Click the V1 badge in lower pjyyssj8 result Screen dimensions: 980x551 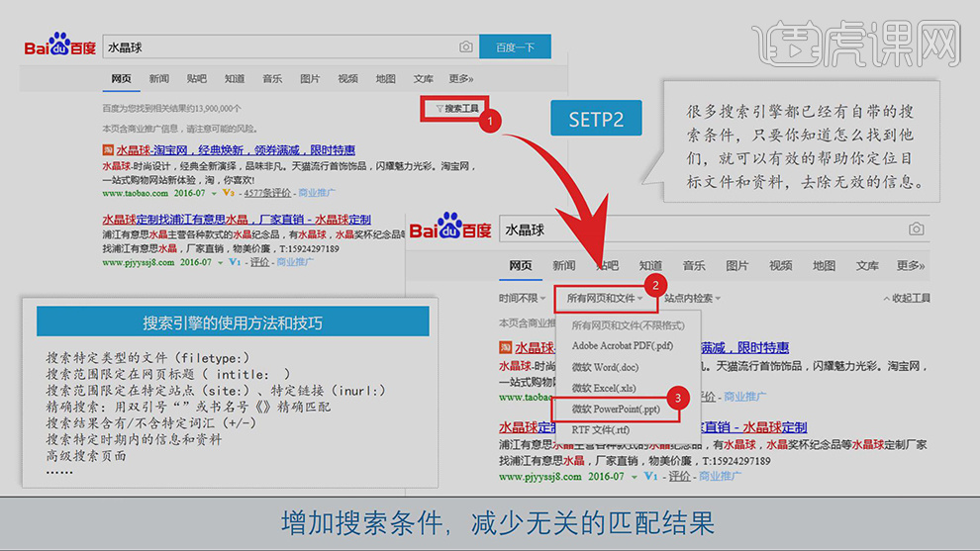click(x=650, y=477)
